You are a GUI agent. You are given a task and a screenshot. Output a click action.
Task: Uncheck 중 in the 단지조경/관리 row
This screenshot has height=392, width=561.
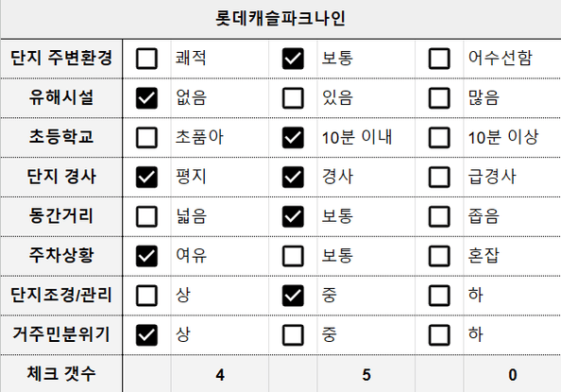293,296
